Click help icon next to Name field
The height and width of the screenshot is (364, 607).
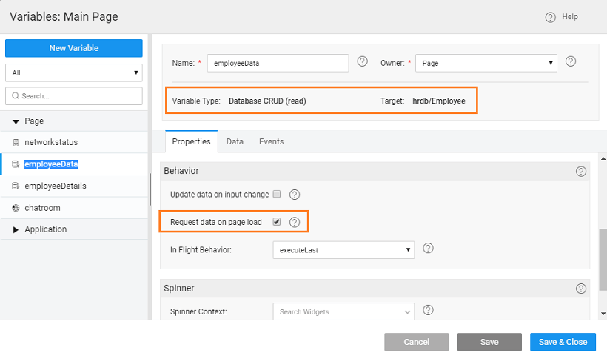coord(362,61)
